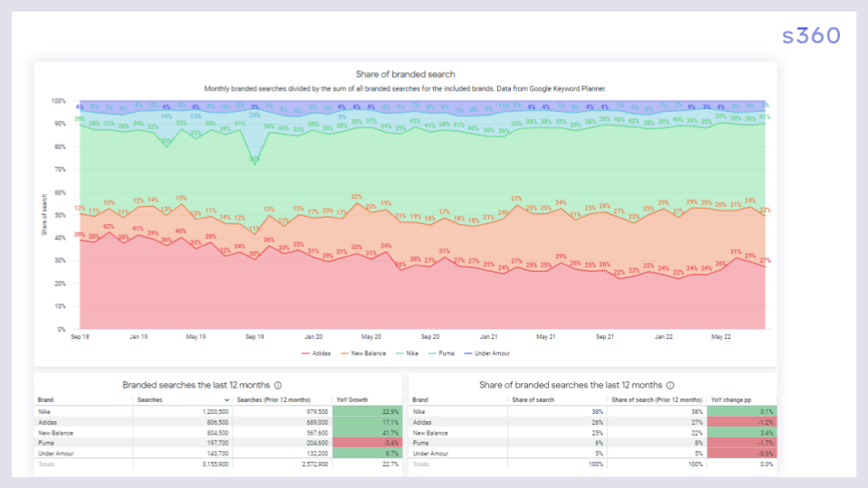The width and height of the screenshot is (868, 488).
Task: Click the Share of branded search chart title
Action: 405,74
